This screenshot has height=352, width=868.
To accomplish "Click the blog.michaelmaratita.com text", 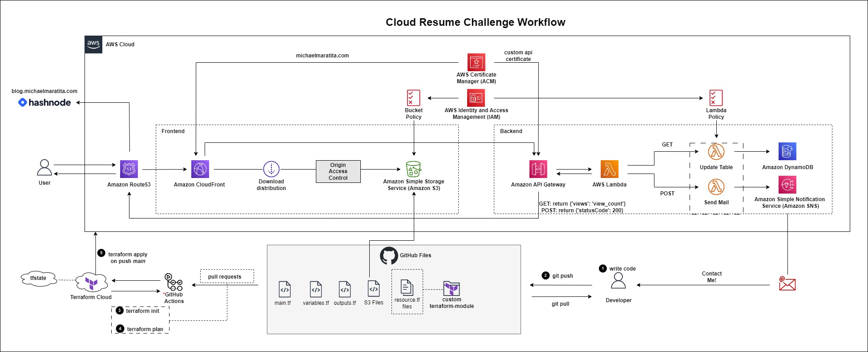I will [x=44, y=91].
